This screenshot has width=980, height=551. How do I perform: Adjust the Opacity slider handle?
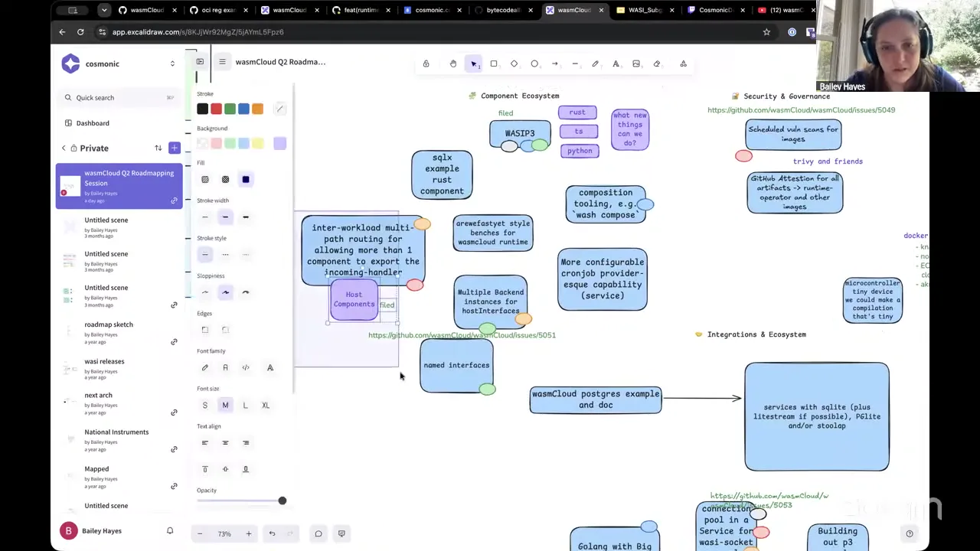pyautogui.click(x=282, y=500)
